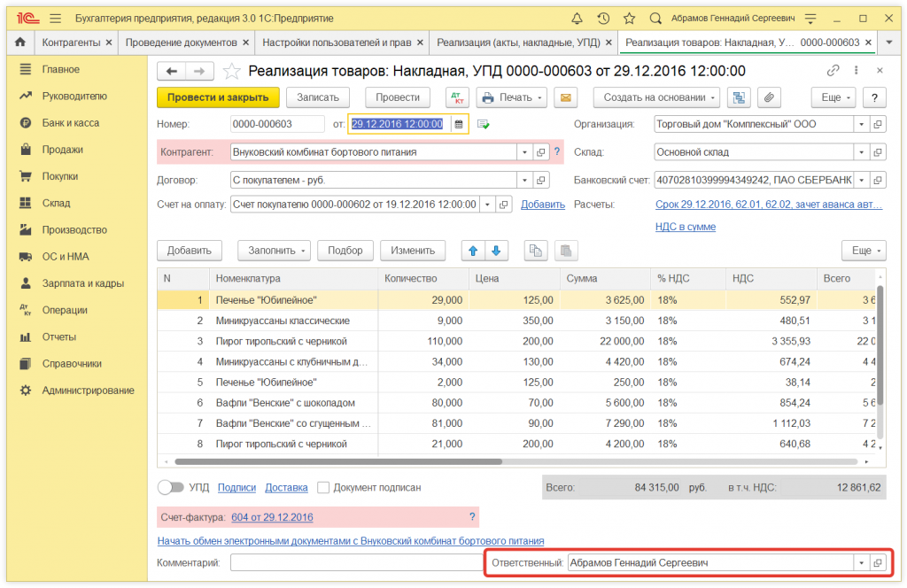The width and height of the screenshot is (907, 588).
Task: Expand the Склад field dropdown arrow
Action: (861, 152)
